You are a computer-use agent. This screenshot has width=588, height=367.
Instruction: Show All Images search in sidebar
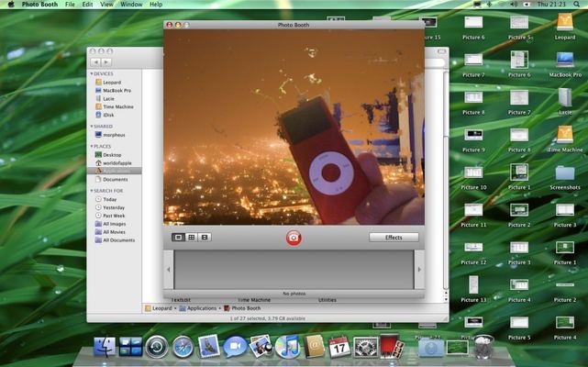click(x=114, y=224)
